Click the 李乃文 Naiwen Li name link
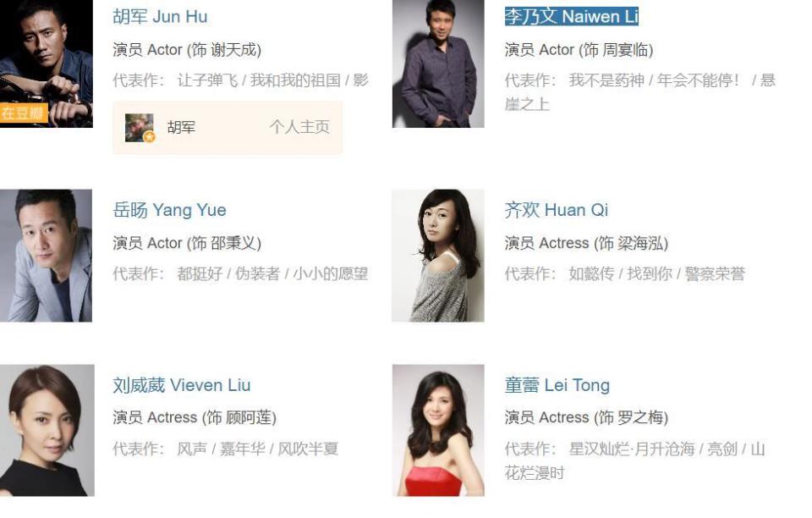The width and height of the screenshot is (812, 518). point(571,17)
